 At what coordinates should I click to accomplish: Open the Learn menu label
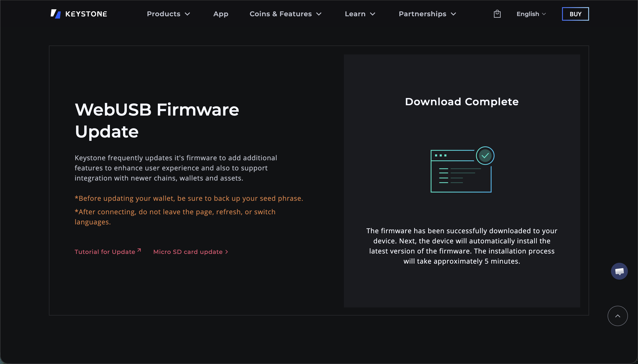pyautogui.click(x=355, y=14)
